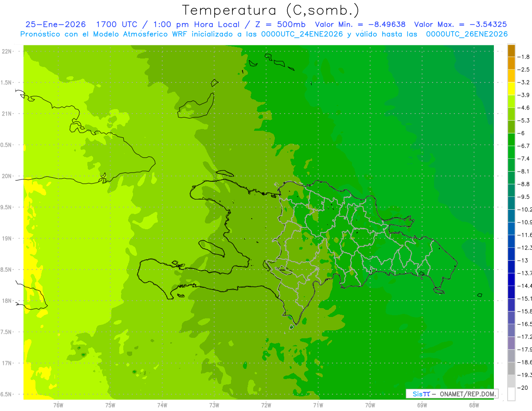Click the '-20' color scale label
This screenshot has height=411, width=532.
click(522, 388)
